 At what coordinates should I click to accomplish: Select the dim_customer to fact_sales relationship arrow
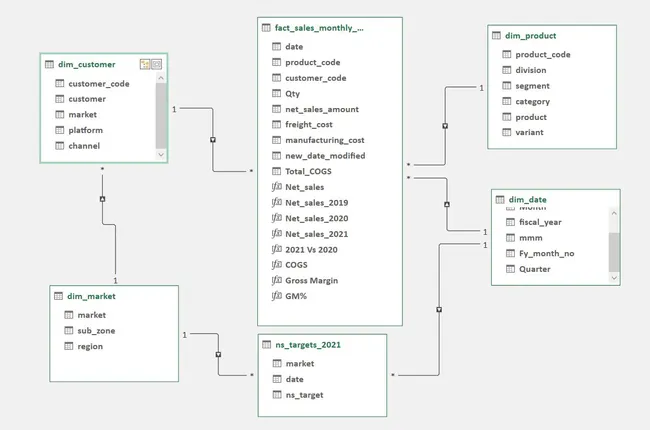tap(213, 140)
